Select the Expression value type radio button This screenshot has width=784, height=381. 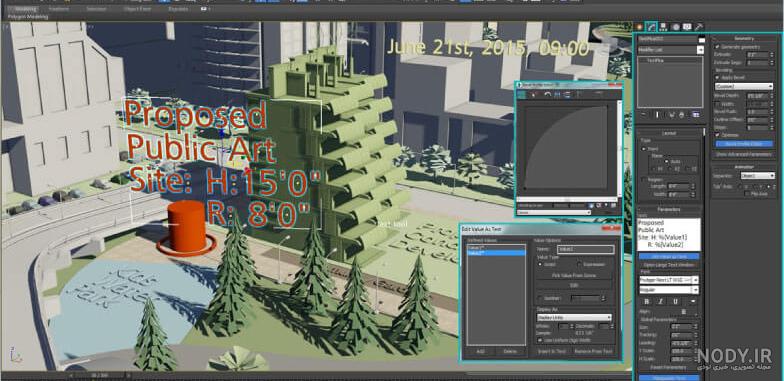click(x=579, y=264)
